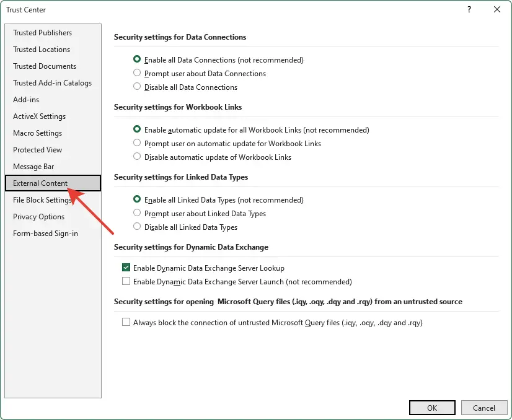Open Trusted Publishers settings
Screen dimensions: 512x420
(41, 32)
